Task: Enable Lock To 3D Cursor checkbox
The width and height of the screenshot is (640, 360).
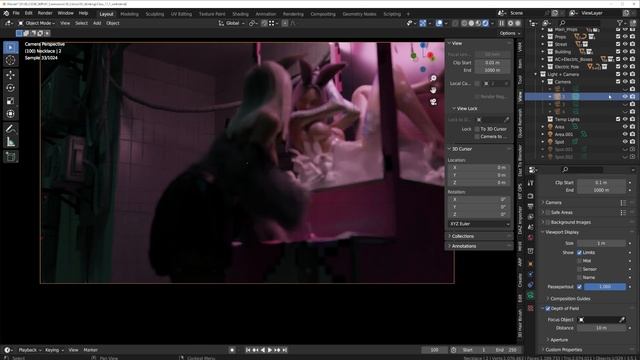Action: (x=477, y=129)
